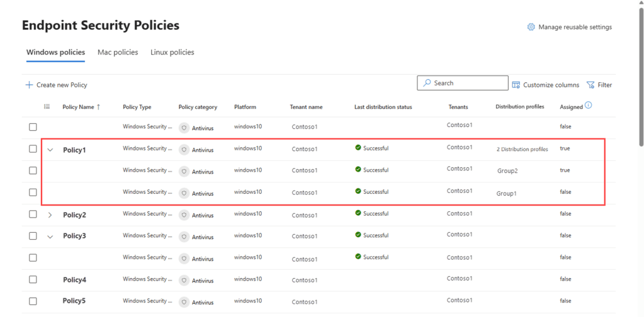
Task: Switch to the Mac policies tab
Action: point(118,52)
